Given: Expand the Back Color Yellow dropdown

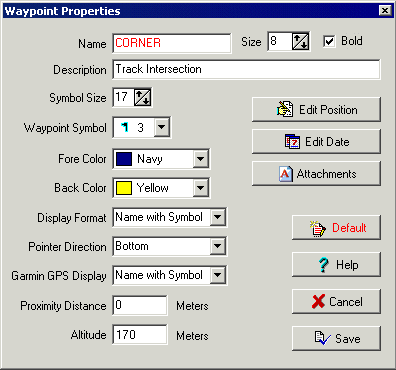Looking at the screenshot, I should [x=200, y=188].
